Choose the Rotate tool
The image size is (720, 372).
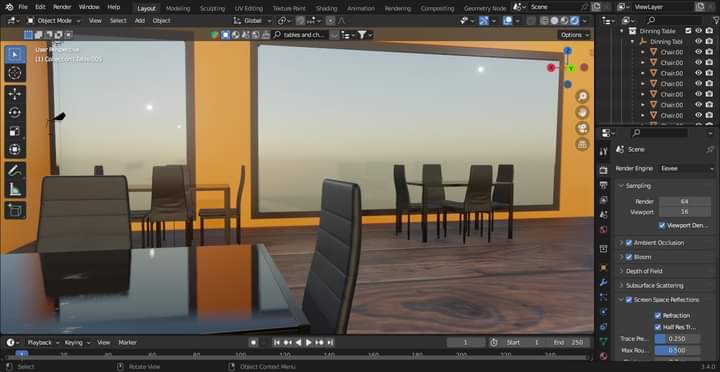coord(15,113)
